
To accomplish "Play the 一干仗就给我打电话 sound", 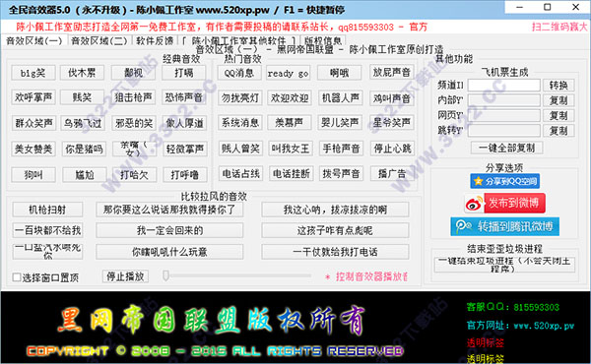I will [335, 252].
